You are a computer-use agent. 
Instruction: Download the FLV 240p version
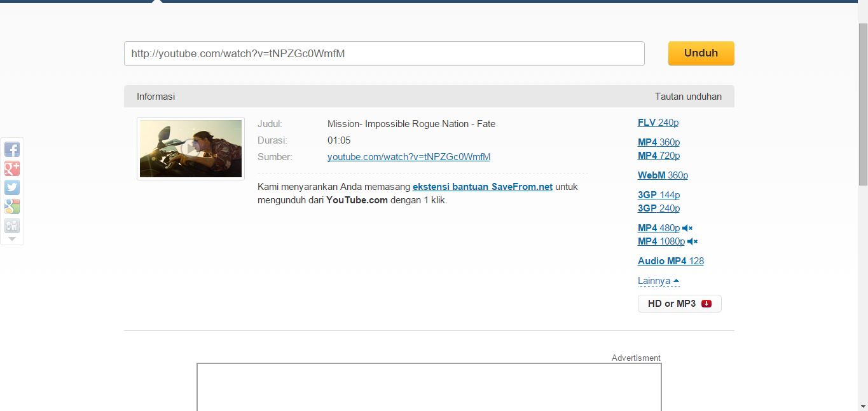tap(658, 123)
